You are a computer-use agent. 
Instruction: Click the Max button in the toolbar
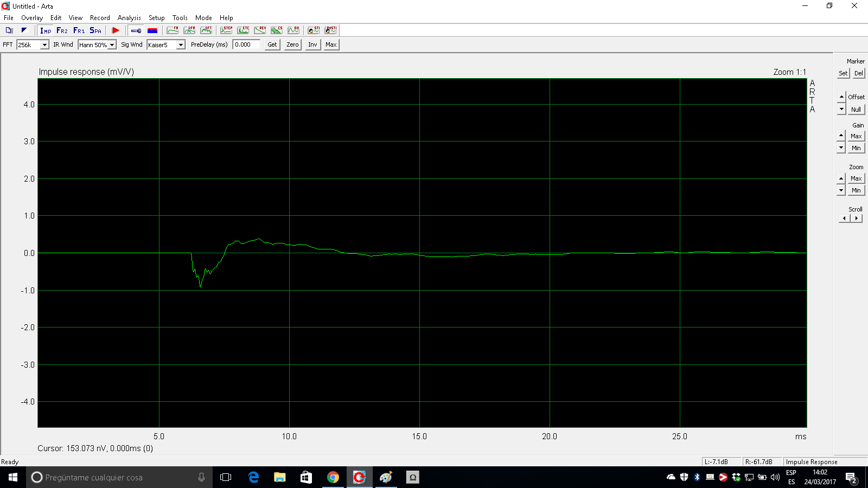tap(331, 44)
